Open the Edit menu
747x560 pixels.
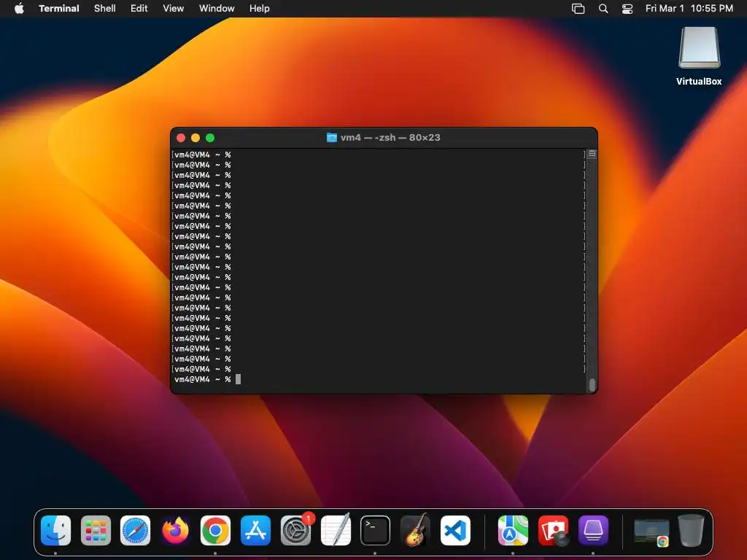click(x=139, y=8)
